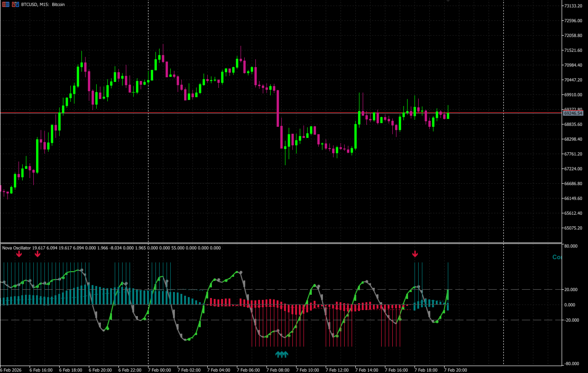Click the 6 Feb 2026 date label

[x=12, y=370]
